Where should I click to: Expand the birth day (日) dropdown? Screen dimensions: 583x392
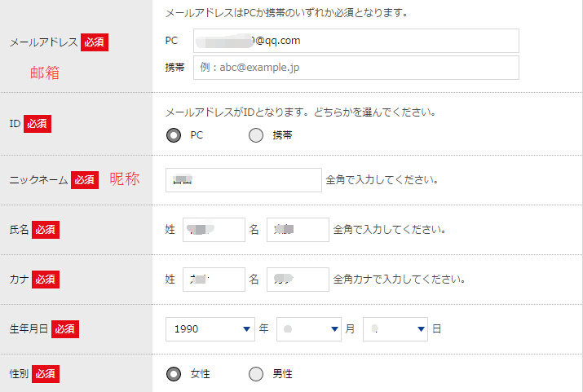point(395,329)
